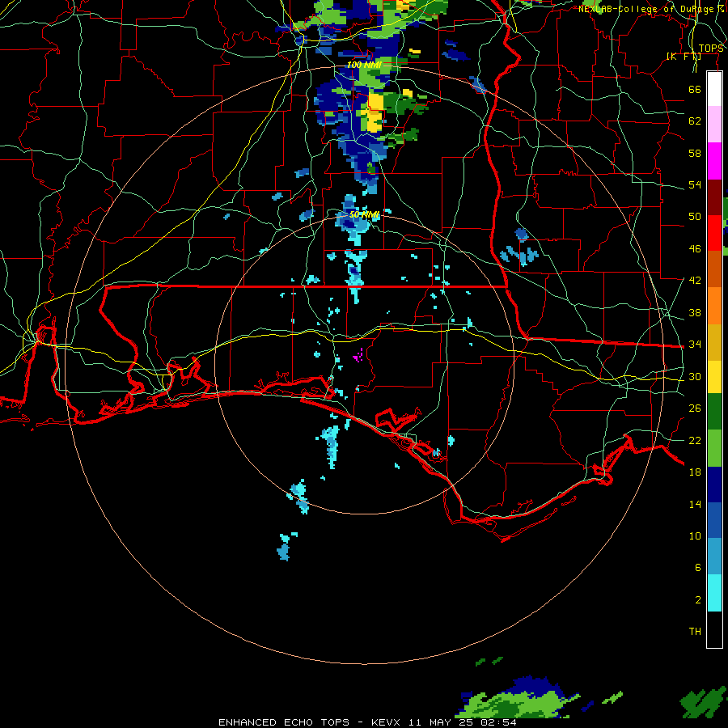The image size is (728, 728).
Task: Pick the cyan legend swatch
Action: coord(714,593)
